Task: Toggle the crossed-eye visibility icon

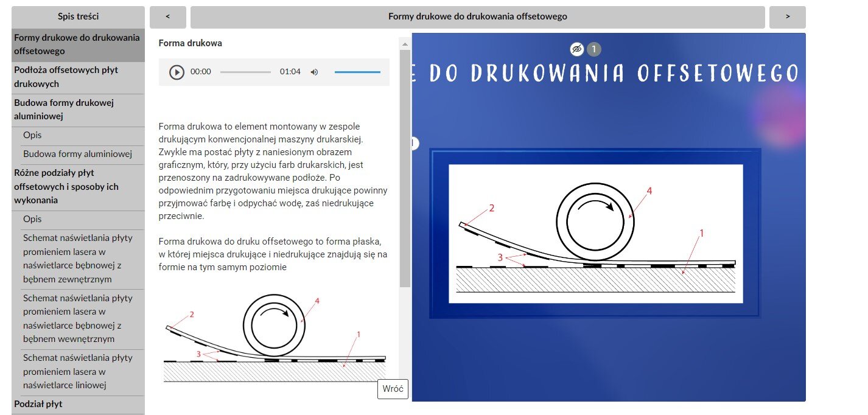Action: (x=576, y=49)
